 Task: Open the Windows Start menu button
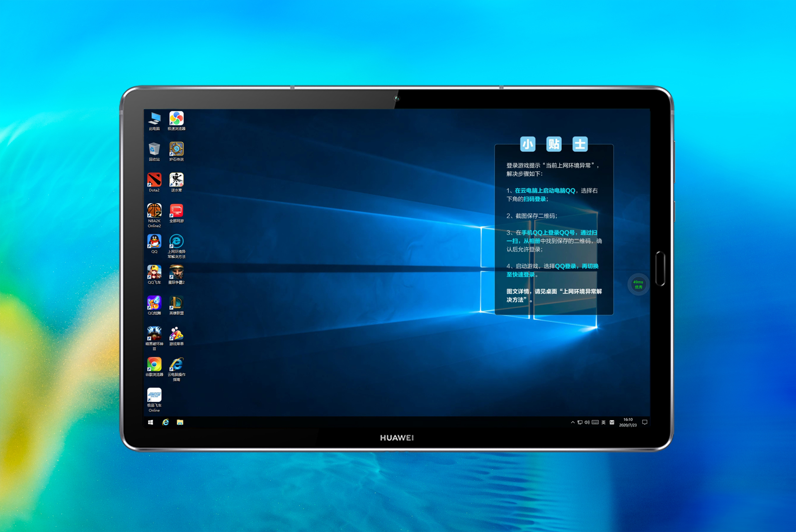150,422
